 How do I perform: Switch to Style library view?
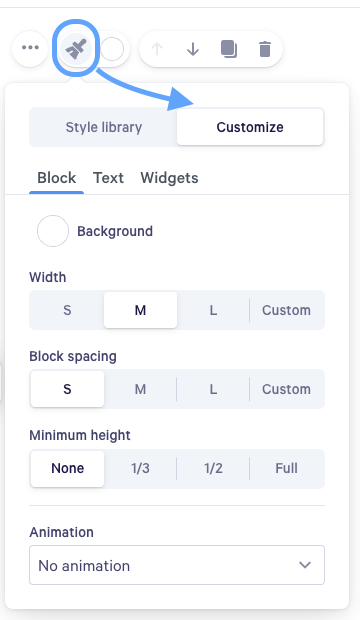(104, 127)
